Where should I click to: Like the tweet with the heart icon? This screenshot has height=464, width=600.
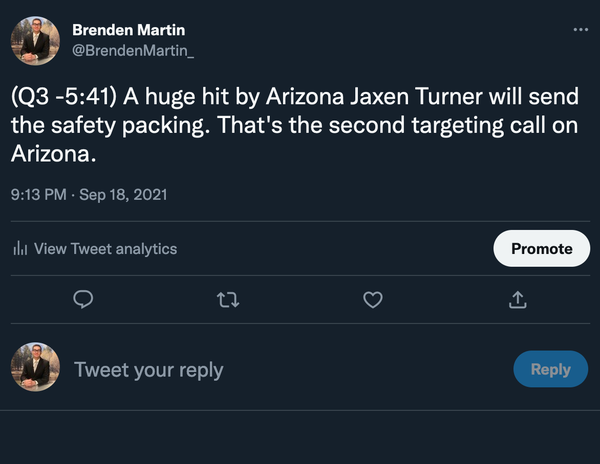click(373, 300)
